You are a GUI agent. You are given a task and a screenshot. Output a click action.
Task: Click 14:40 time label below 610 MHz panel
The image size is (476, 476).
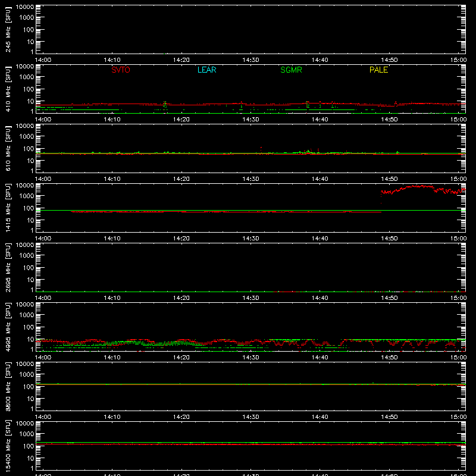pyautogui.click(x=320, y=179)
